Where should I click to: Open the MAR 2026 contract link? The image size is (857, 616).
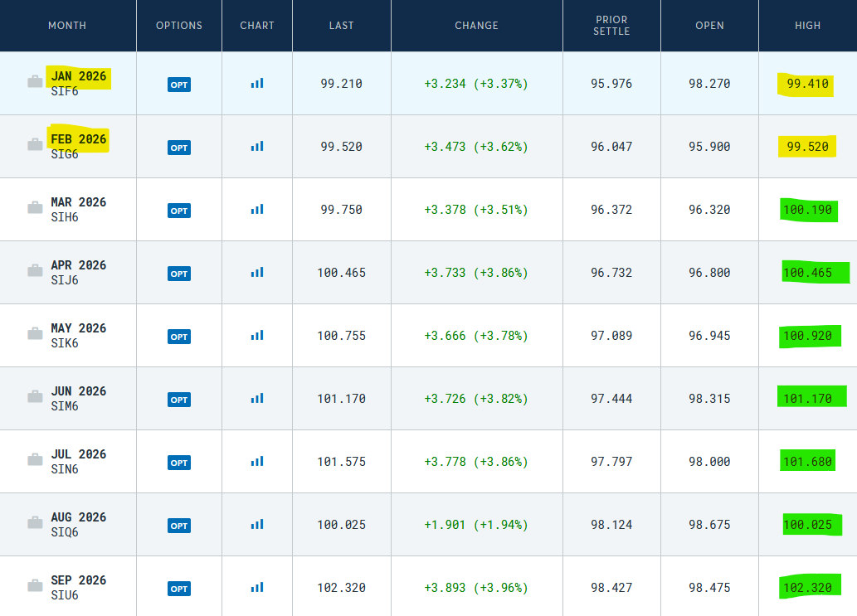(78, 202)
